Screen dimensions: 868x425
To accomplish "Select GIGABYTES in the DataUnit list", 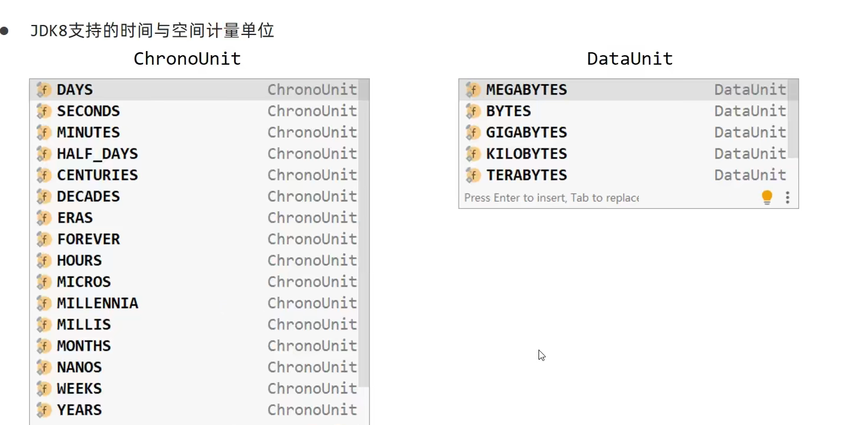I will click(527, 132).
